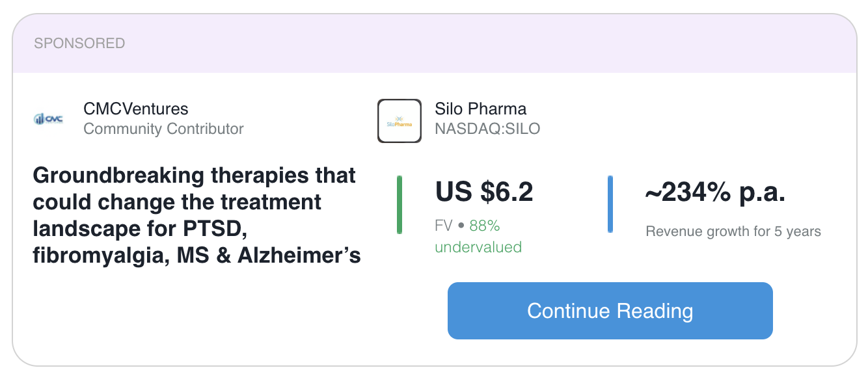Open the Silo Pharma company logo

400,120
